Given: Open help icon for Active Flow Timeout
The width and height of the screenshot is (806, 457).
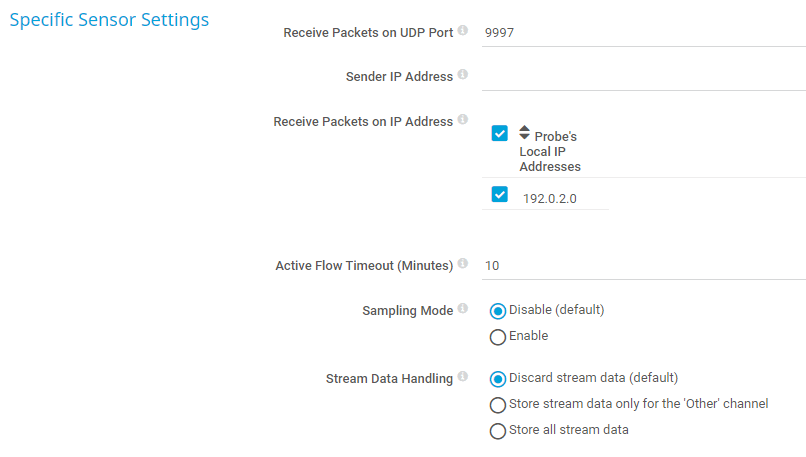Looking at the screenshot, I should pos(463,265).
